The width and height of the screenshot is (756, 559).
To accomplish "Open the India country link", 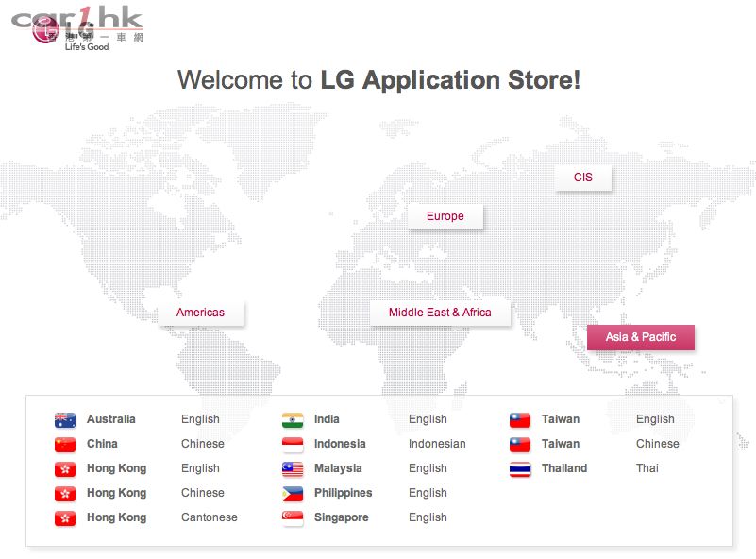I will (327, 419).
